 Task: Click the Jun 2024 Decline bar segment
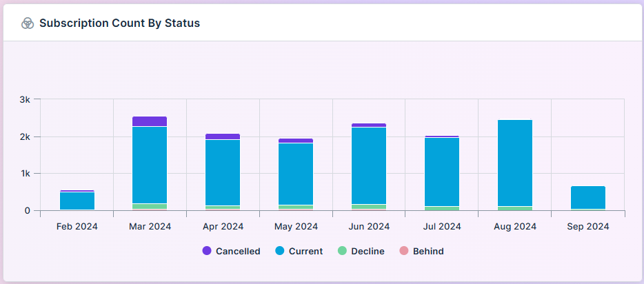pos(369,207)
